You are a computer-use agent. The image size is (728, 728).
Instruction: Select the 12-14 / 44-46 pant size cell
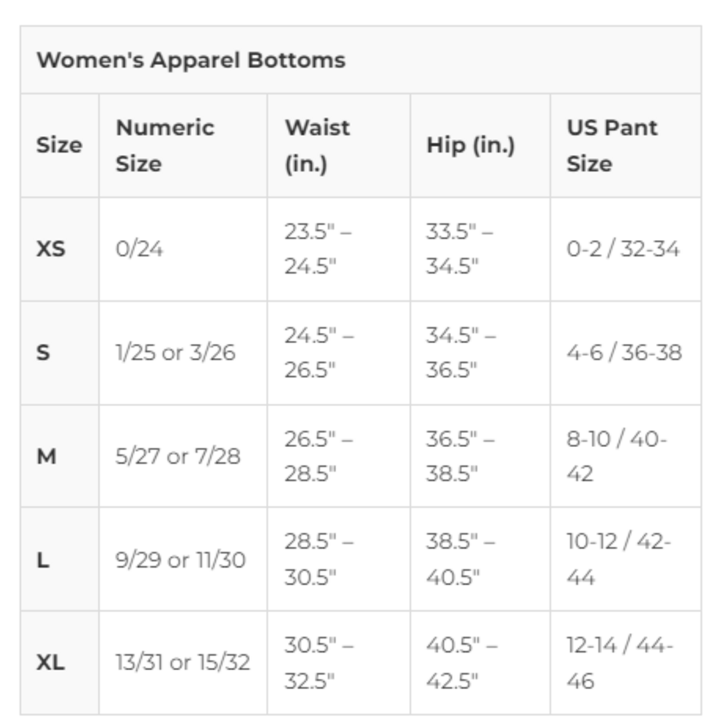click(620, 663)
